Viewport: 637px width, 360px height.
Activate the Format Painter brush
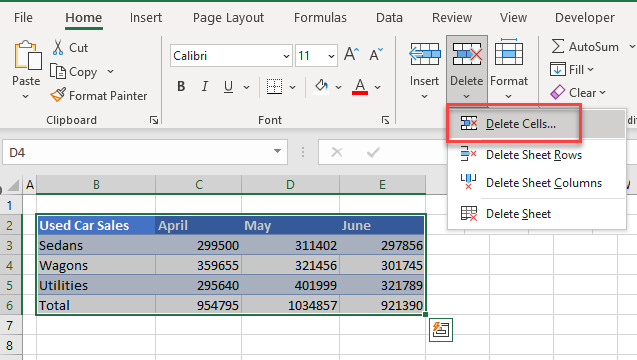[x=58, y=95]
